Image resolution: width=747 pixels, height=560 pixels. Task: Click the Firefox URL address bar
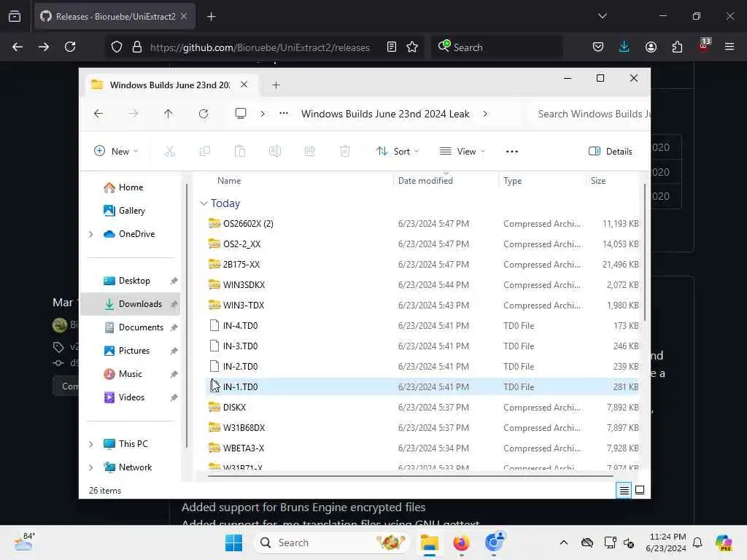(260, 47)
